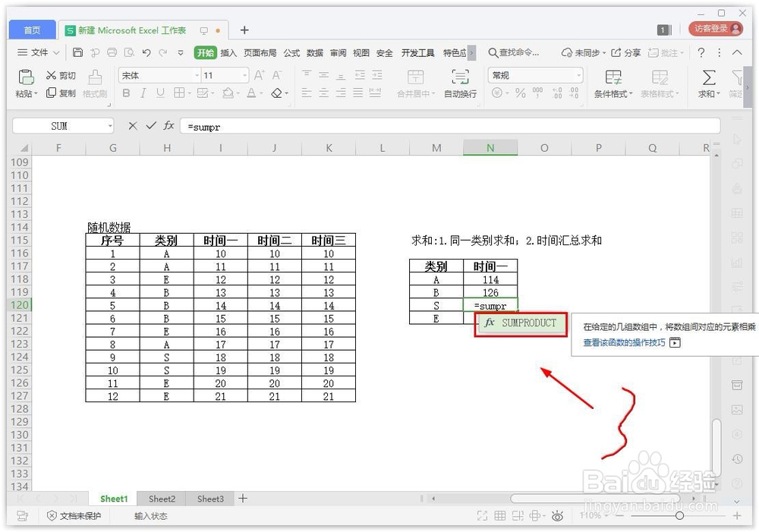Click the search commands (查找命令) field
This screenshot has width=759, height=532.
[x=514, y=52]
